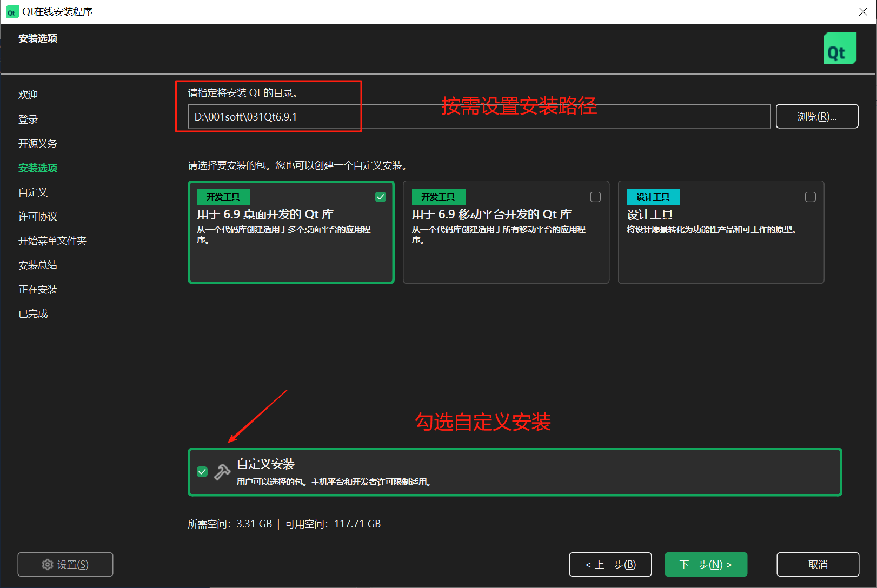Select 安装总结 step in sidebar
Viewport: 877px width, 588px height.
[38, 265]
